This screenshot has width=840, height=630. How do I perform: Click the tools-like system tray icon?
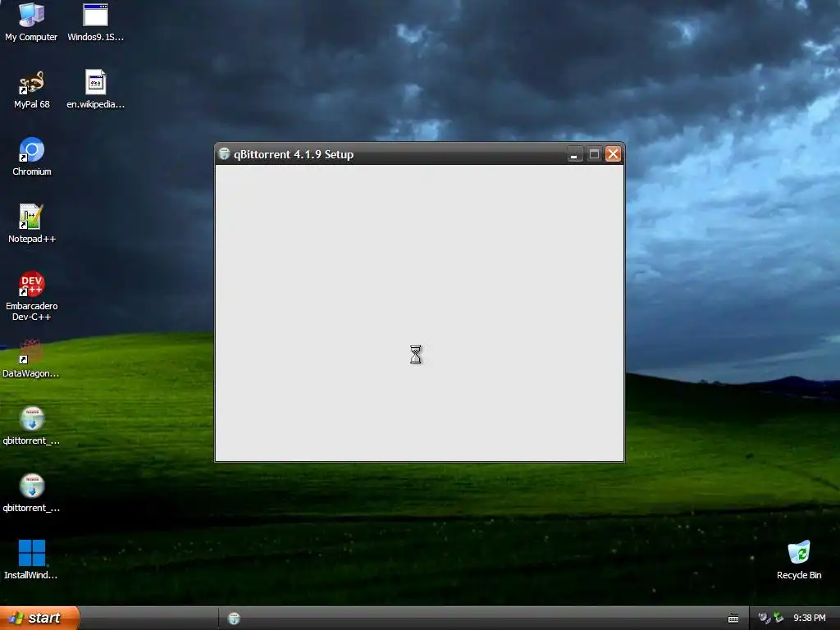click(764, 618)
